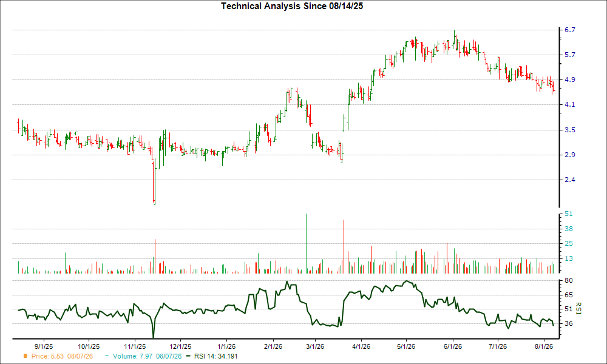This screenshot has width=607, height=364.
Task: Click the mid-November price low candle near 2.0
Action: point(154,182)
